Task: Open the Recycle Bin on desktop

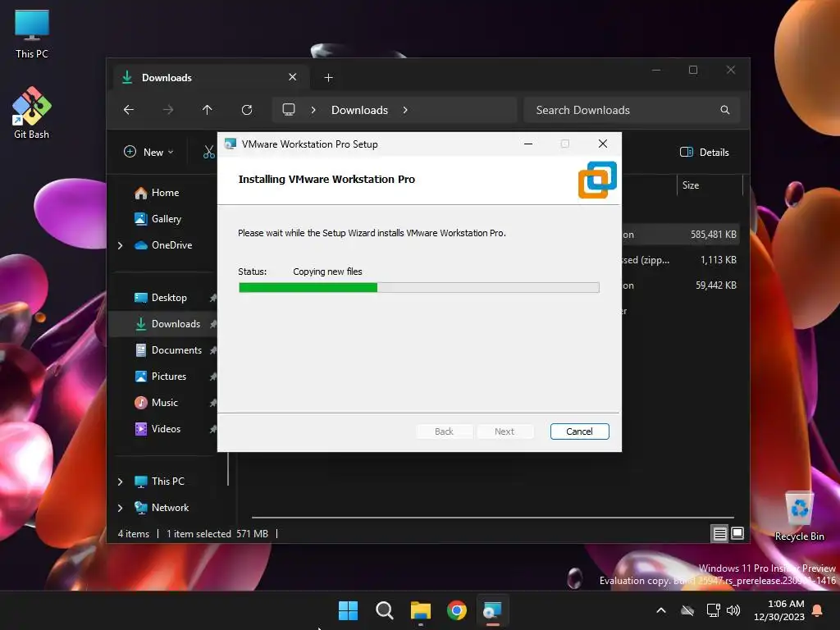Action: click(x=799, y=516)
